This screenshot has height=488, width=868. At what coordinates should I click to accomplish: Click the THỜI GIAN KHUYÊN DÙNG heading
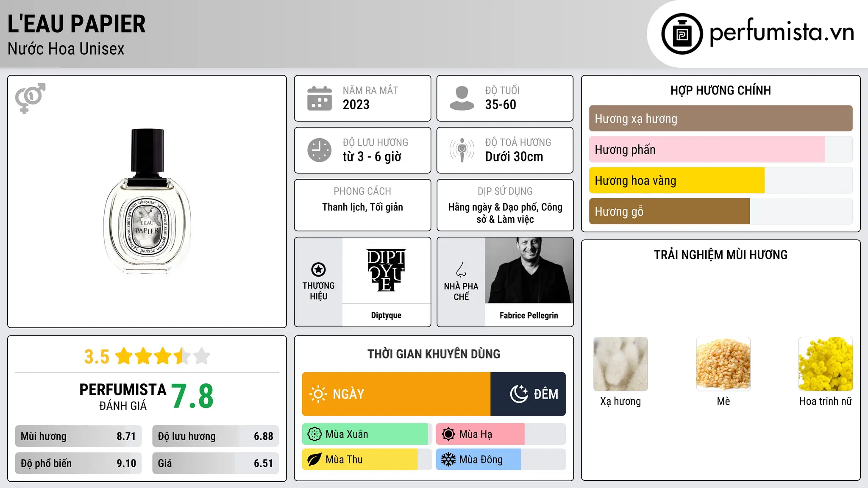pos(434,354)
